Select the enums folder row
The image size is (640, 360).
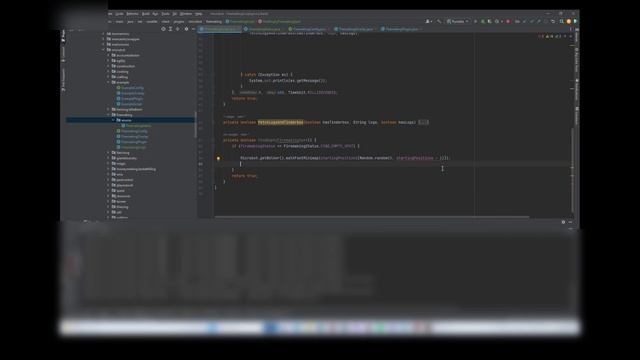pyautogui.click(x=131, y=120)
